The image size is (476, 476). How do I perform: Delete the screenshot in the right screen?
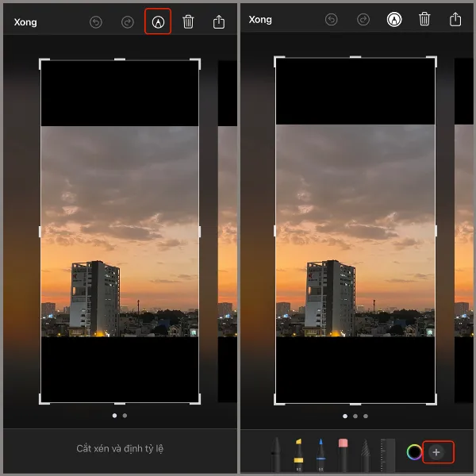click(x=424, y=20)
